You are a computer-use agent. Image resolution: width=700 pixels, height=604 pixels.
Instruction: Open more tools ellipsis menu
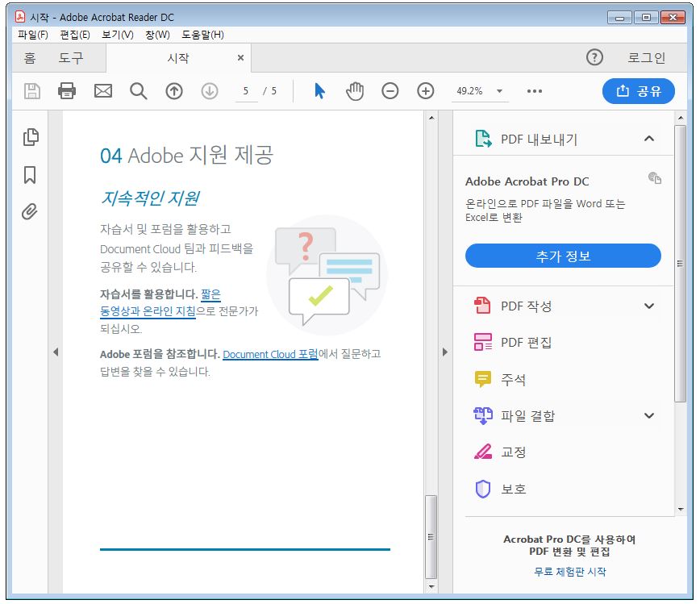click(535, 91)
